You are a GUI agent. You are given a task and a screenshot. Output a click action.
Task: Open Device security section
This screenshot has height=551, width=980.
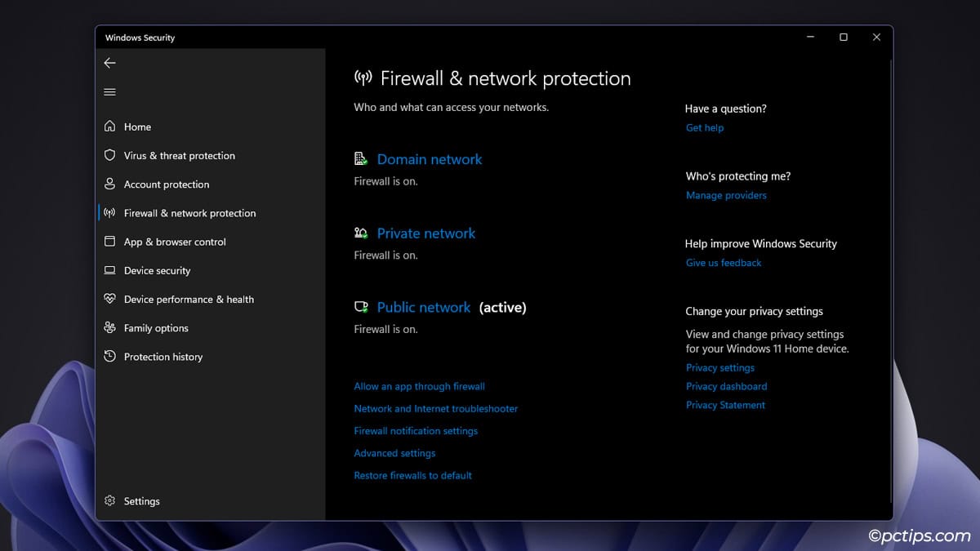pos(157,271)
